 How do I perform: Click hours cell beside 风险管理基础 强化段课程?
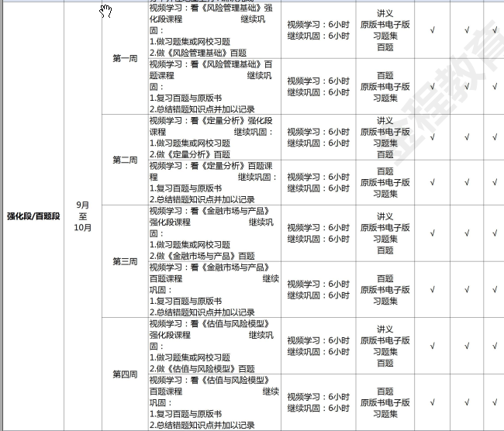coord(318,30)
